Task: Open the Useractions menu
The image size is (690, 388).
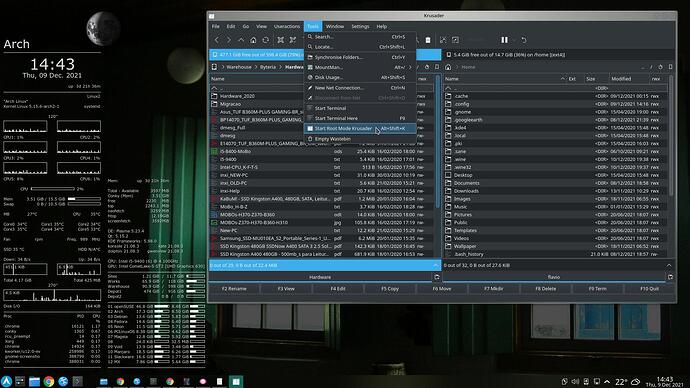Action: (x=286, y=26)
